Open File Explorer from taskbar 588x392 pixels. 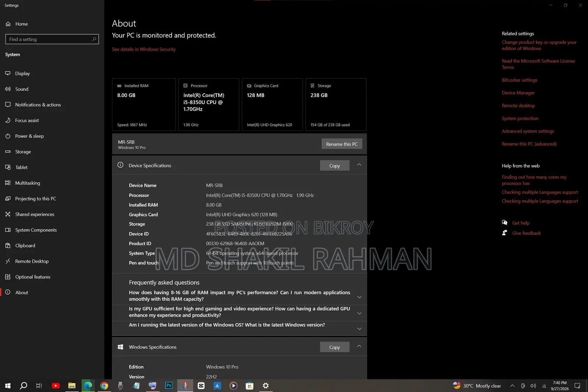[x=72, y=385]
